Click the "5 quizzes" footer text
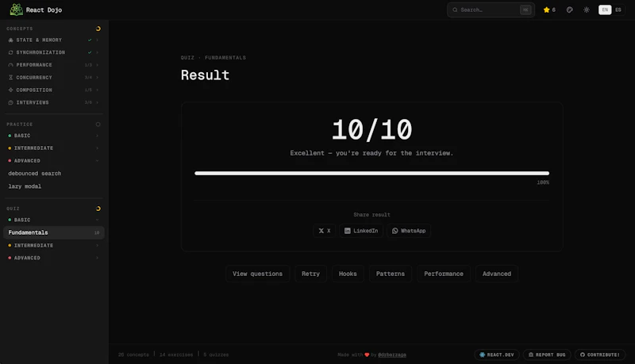635x364 pixels. tap(216, 354)
